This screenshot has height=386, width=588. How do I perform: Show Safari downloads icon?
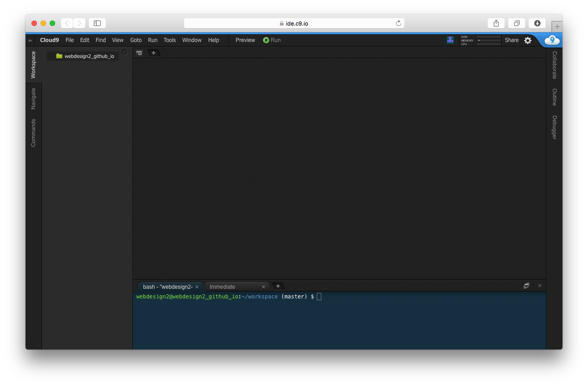tap(537, 23)
